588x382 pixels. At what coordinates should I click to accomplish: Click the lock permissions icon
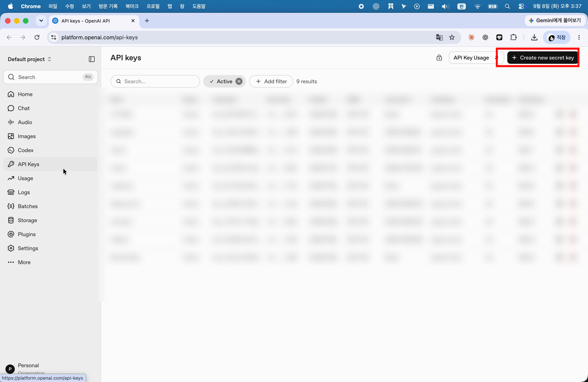click(x=439, y=58)
